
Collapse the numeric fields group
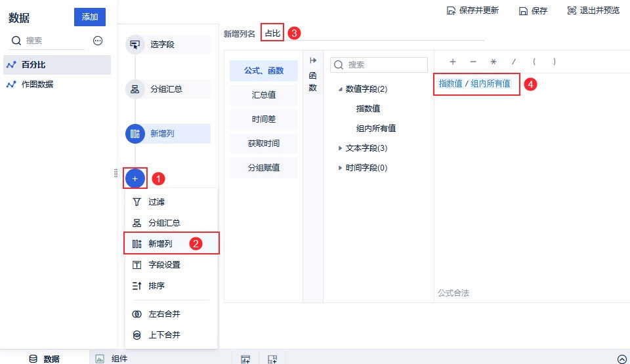pos(340,89)
